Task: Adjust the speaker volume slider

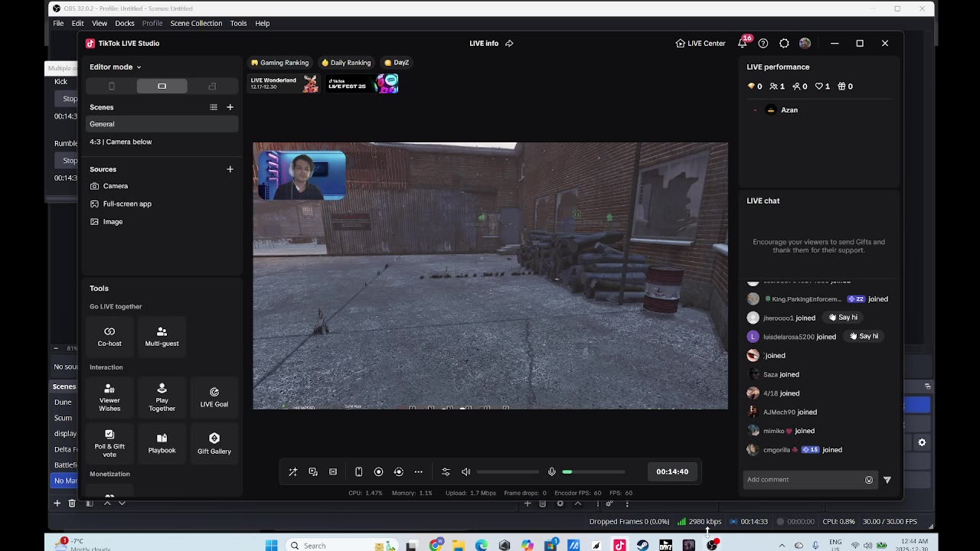Action: pos(508,471)
